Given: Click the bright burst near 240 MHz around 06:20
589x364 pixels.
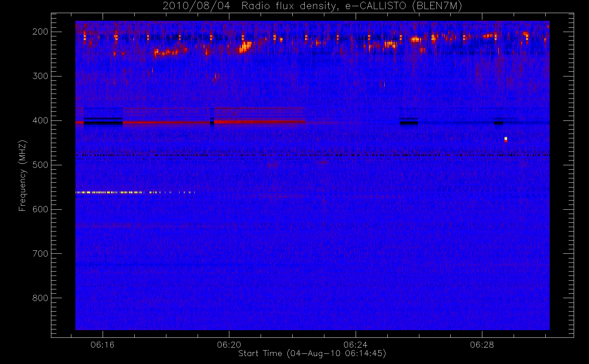Looking at the screenshot, I should click(x=245, y=47).
